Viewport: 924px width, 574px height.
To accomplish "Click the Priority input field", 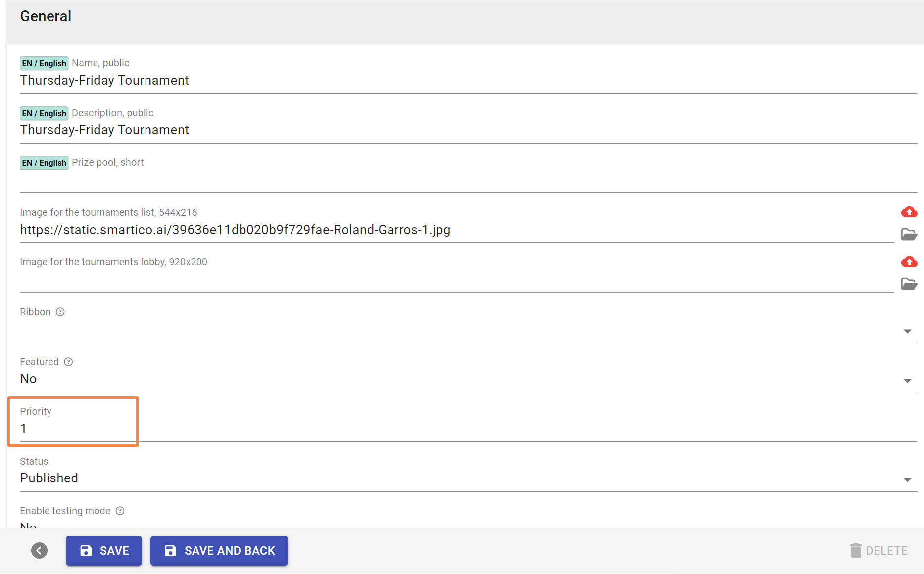I will point(74,429).
